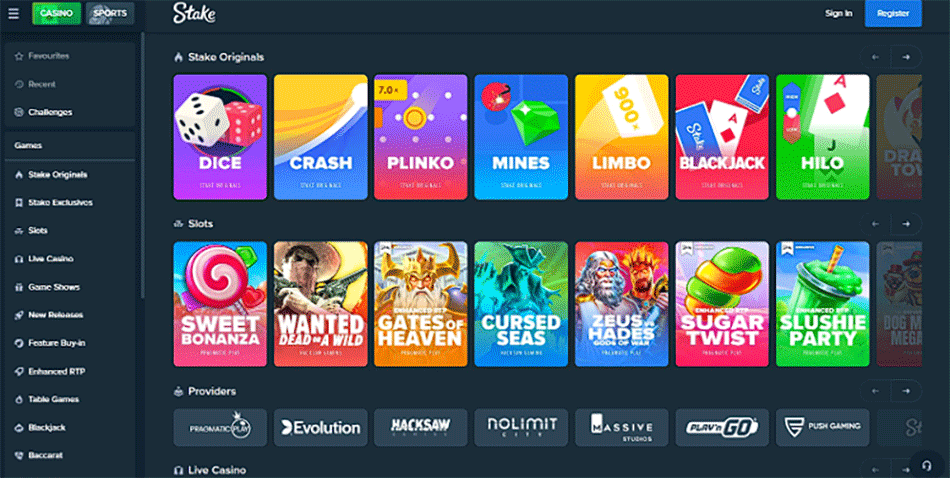The height and width of the screenshot is (478, 950).
Task: Click the Favourites star icon in sidebar
Action: click(19, 56)
